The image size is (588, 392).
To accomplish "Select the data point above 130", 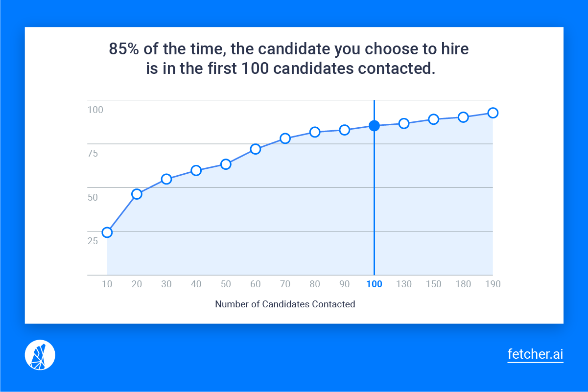I will point(404,123).
